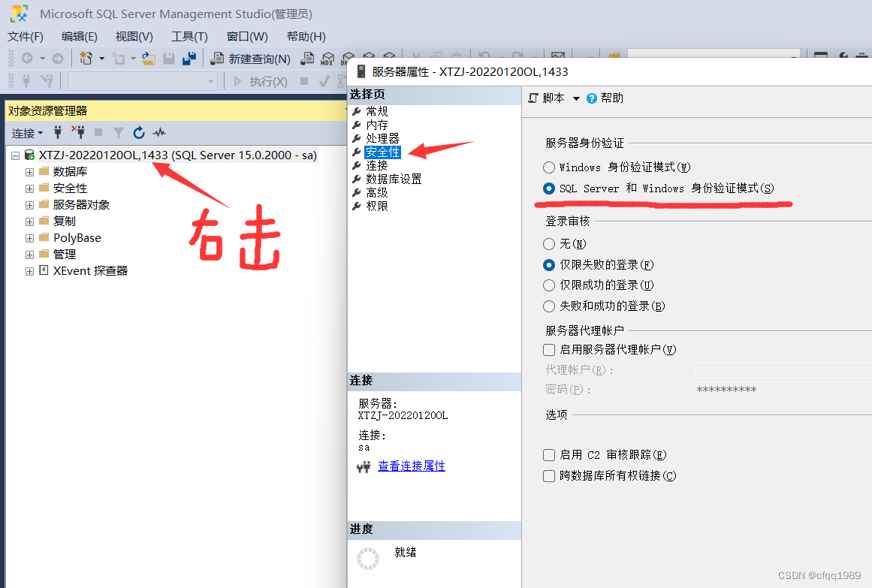The image size is (872, 588).
Task: Select 仅限成功的登录 radio button
Action: [549, 285]
